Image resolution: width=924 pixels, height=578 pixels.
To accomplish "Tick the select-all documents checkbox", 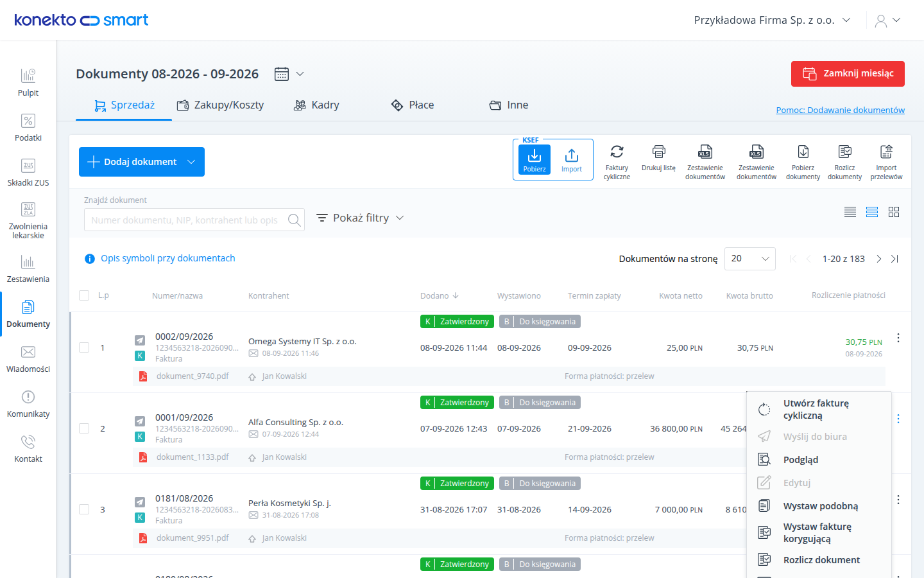I will 84,295.
